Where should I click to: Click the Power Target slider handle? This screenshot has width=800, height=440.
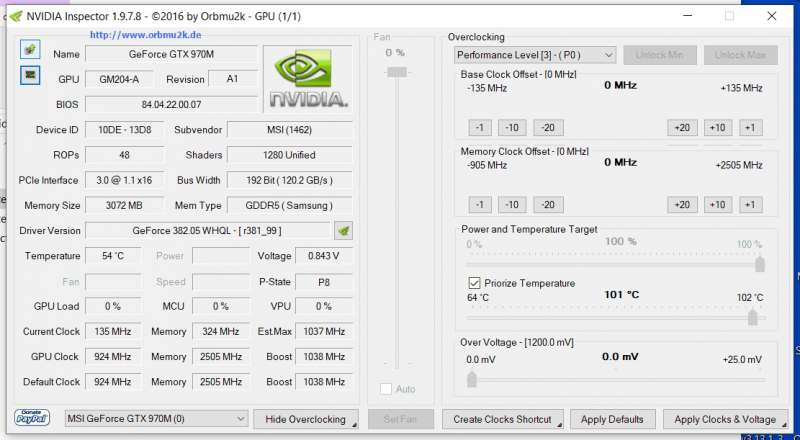tap(760, 264)
